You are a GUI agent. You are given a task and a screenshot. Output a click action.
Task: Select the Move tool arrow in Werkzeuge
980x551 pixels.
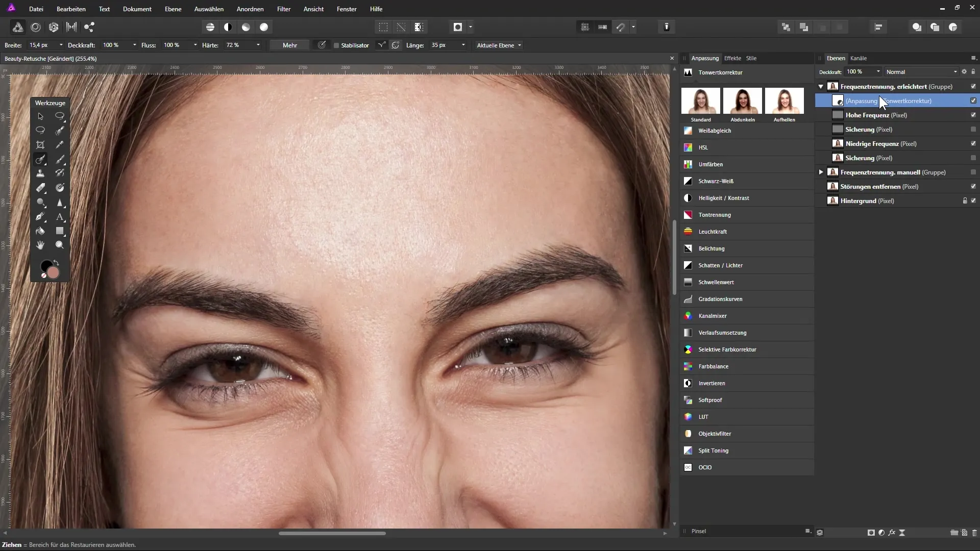(x=40, y=116)
